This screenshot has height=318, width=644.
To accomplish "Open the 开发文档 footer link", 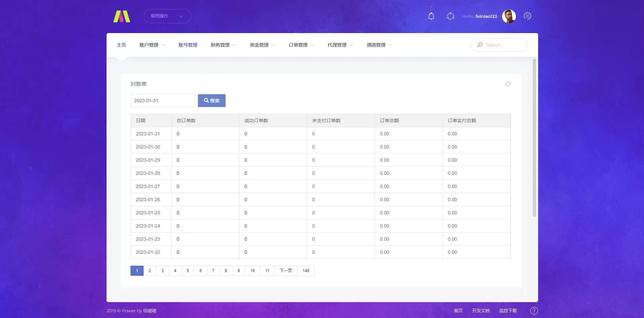I will tap(480, 311).
